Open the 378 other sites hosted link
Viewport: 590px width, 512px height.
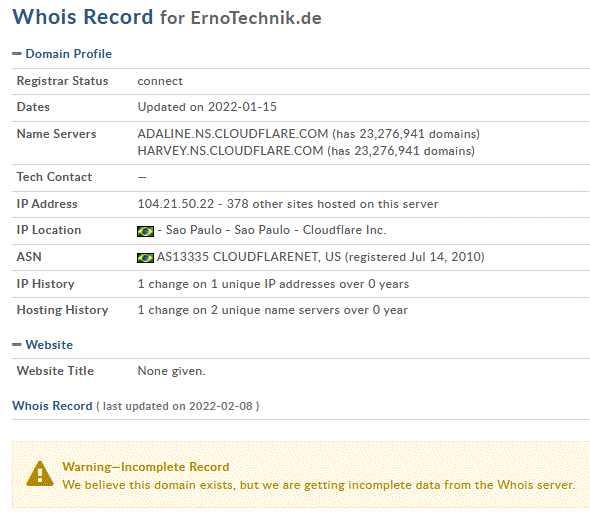[x=332, y=204]
